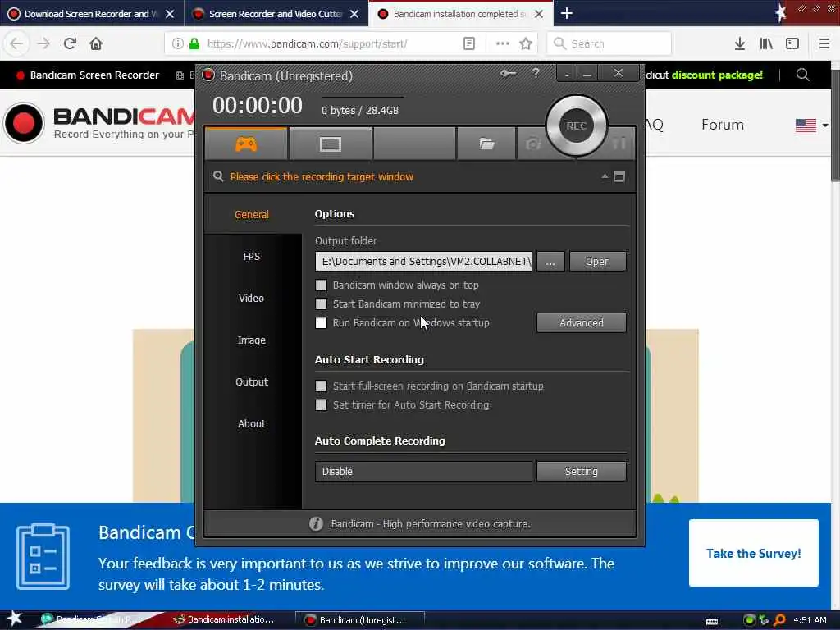The width and height of the screenshot is (840, 630).
Task: Click the info icon in Bandicam status bar
Action: click(x=316, y=523)
